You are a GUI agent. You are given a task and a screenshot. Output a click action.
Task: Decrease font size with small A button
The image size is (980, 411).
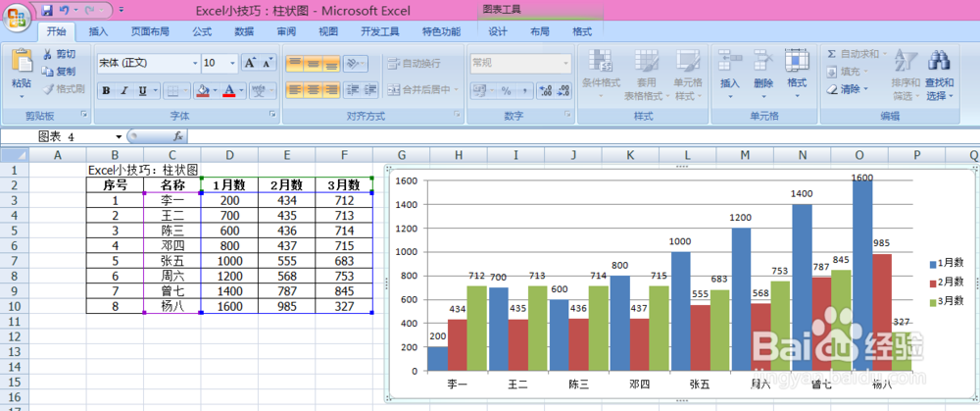(x=268, y=63)
